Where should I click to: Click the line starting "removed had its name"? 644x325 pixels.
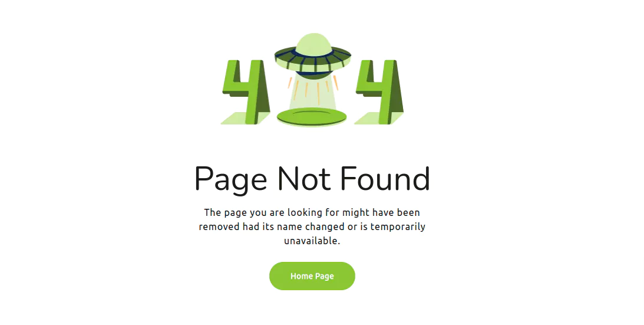(312, 226)
